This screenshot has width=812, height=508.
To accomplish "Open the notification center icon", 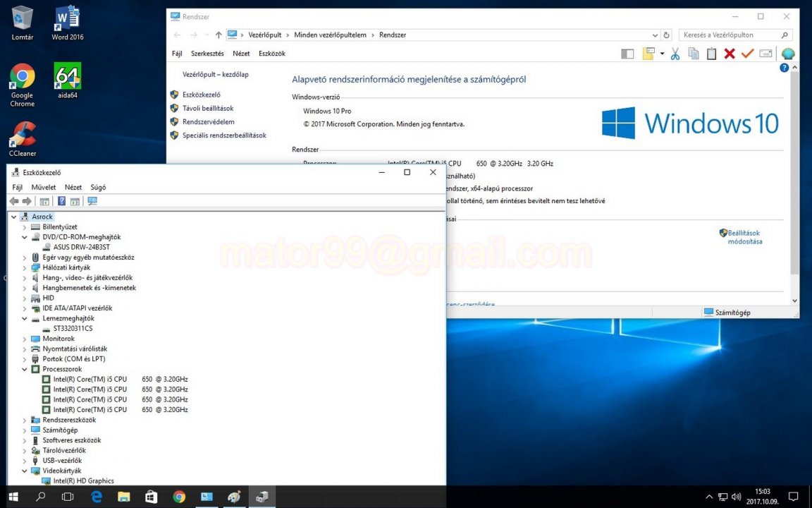I will (x=793, y=497).
